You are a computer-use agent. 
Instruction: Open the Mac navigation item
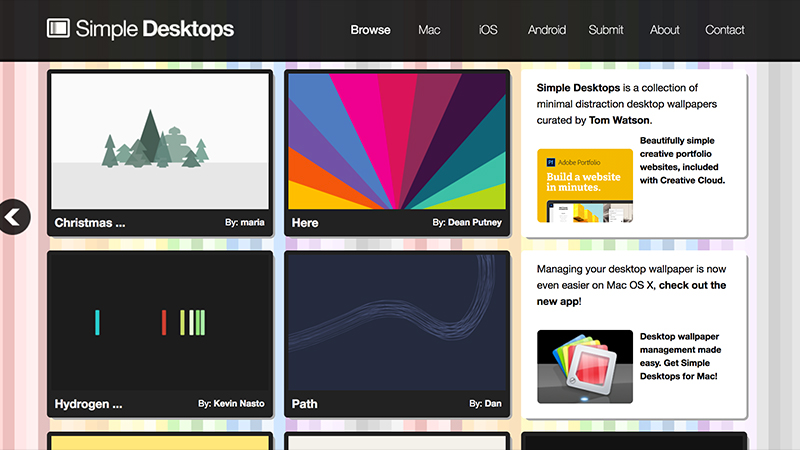429,30
